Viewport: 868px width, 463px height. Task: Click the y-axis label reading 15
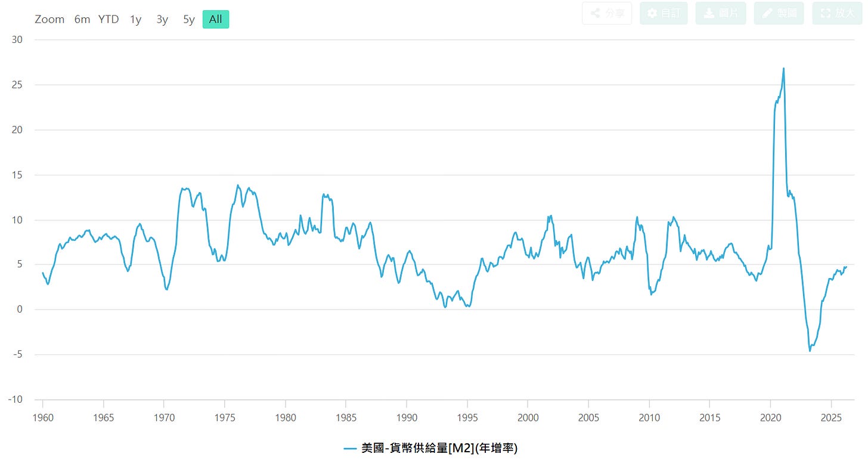pos(17,175)
